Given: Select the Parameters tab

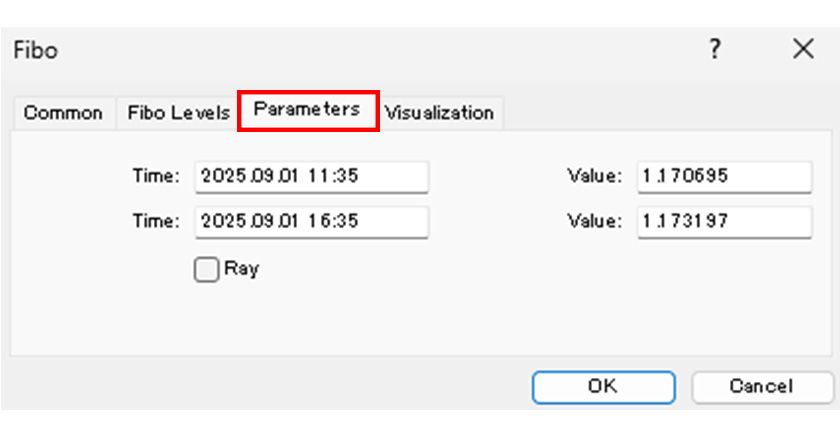Looking at the screenshot, I should (307, 110).
